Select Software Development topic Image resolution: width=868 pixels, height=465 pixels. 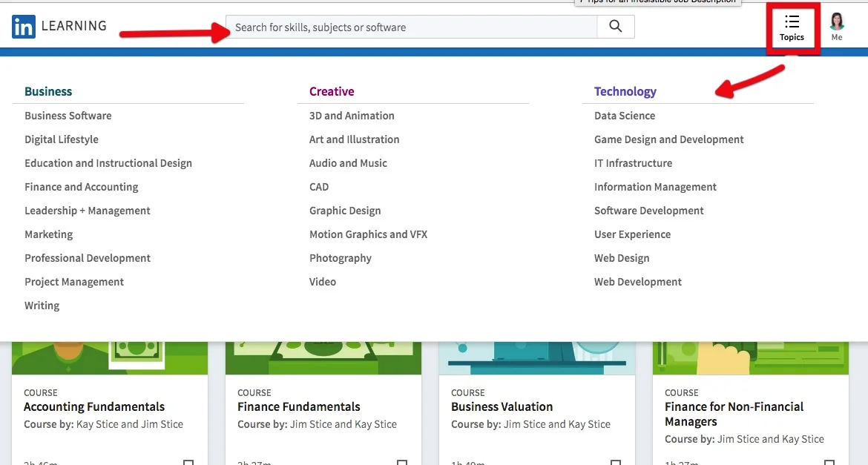point(649,211)
